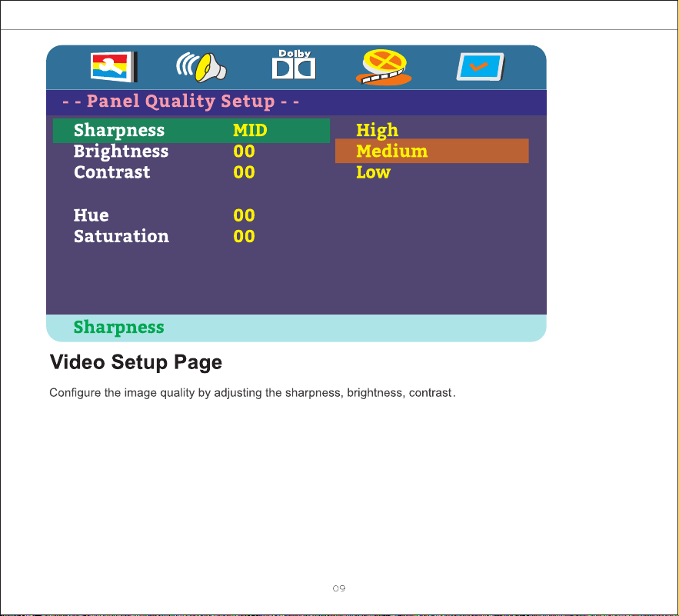Open the general setup wrench icon
Image resolution: width=679 pixels, height=616 pixels.
114,67
